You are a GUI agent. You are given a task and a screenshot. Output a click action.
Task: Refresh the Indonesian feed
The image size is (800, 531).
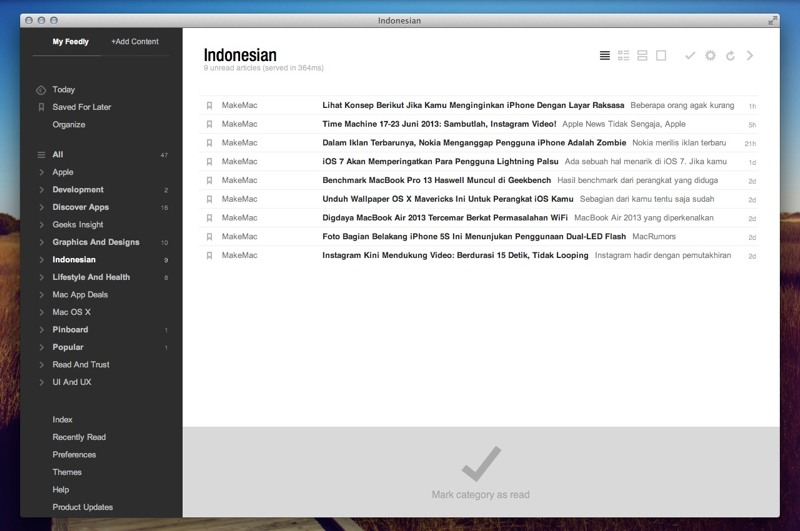tap(730, 56)
